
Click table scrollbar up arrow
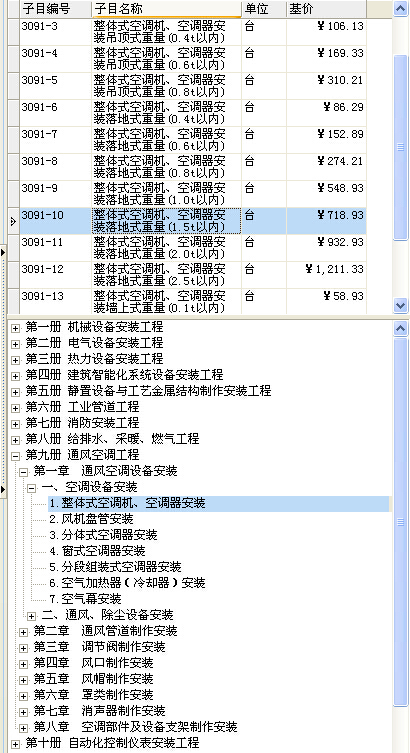pos(400,9)
